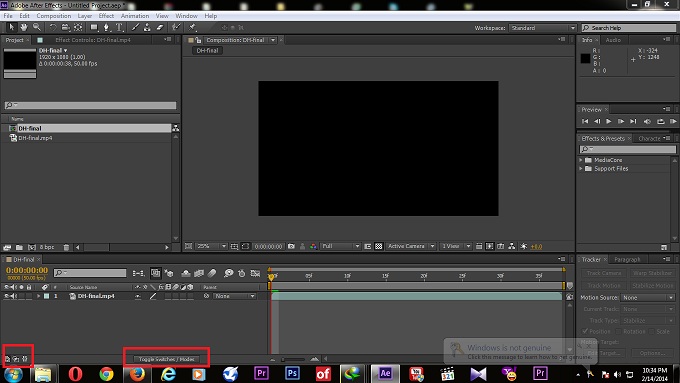The height and width of the screenshot is (383, 680).
Task: Click the Search Help input field
Action: coord(629,28)
